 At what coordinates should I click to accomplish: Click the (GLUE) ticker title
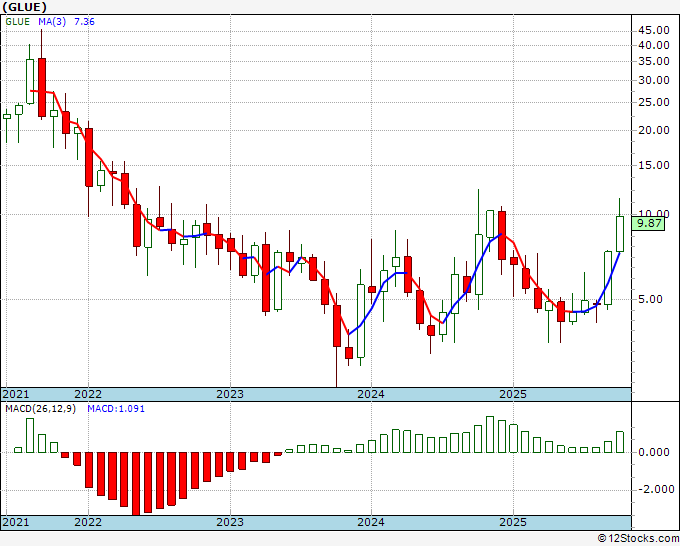tap(25, 7)
